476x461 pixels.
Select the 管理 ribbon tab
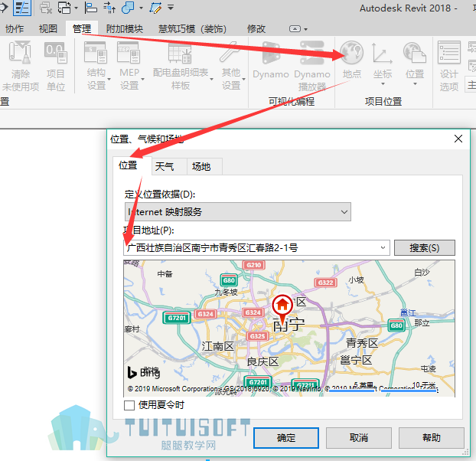point(82,29)
